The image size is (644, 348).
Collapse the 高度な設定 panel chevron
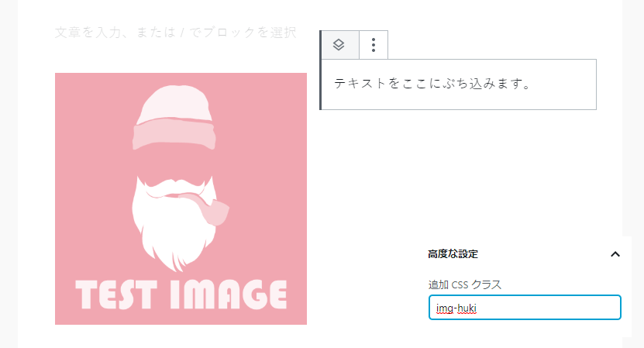coord(615,254)
